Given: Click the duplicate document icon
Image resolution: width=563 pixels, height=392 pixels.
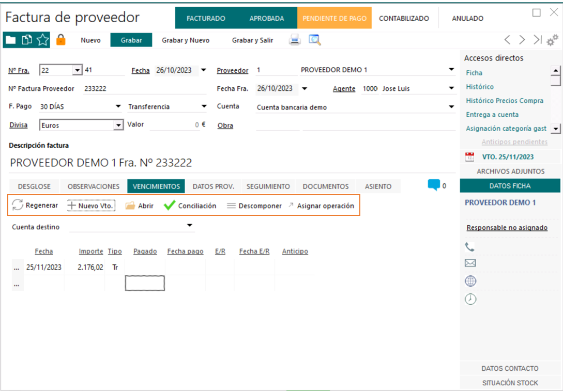Looking at the screenshot, I should pos(26,40).
